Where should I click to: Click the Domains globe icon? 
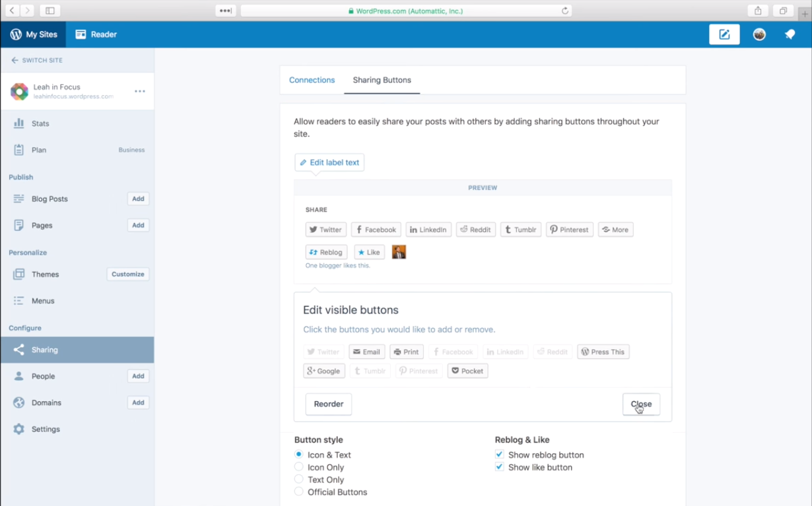pos(18,402)
